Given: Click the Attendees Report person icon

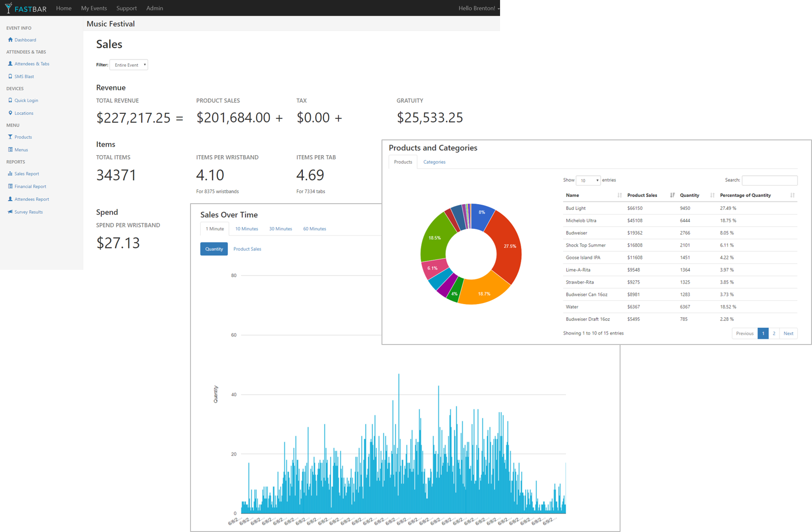Looking at the screenshot, I should pyautogui.click(x=10, y=199).
